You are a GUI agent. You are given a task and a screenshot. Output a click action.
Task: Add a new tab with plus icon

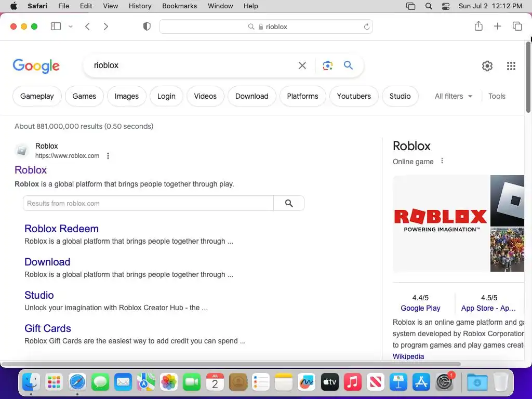tap(497, 26)
